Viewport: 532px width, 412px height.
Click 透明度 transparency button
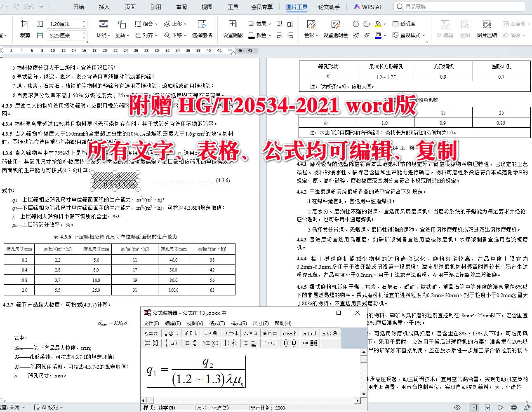pyautogui.click(x=404, y=24)
